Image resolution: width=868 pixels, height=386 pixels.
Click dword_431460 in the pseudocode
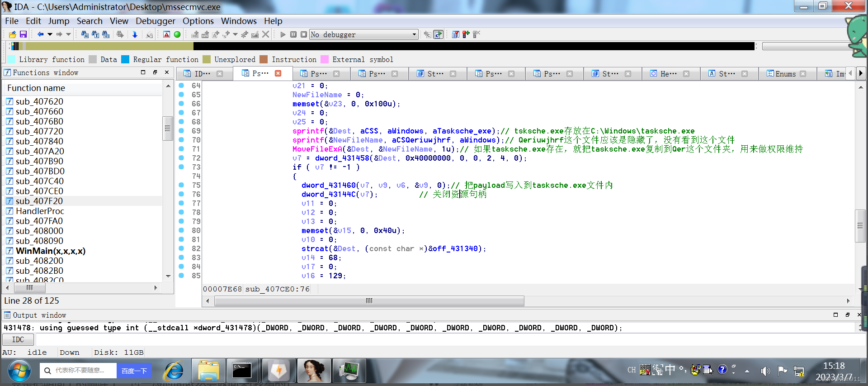(x=329, y=185)
